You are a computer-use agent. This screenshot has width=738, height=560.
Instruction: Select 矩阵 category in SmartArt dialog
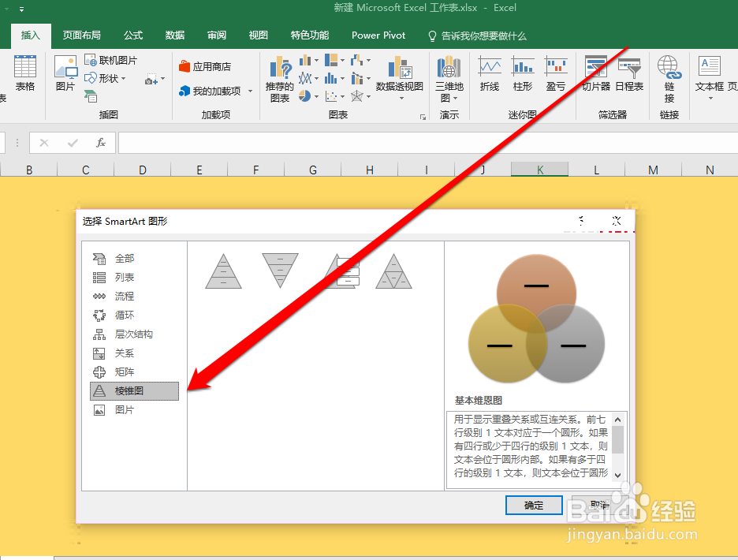[134, 372]
